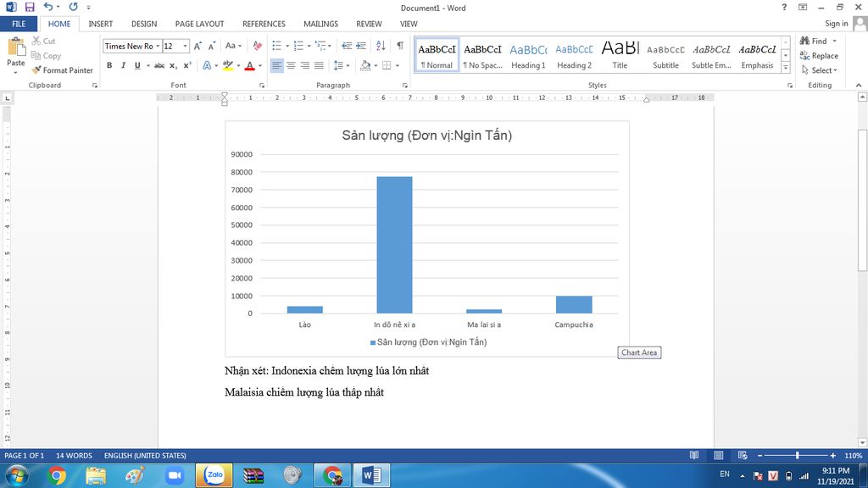
Task: Align text left
Action: point(277,65)
